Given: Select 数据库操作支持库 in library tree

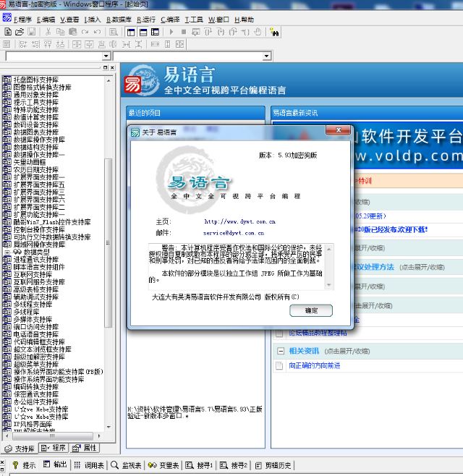Looking at the screenshot, I should [39, 140].
